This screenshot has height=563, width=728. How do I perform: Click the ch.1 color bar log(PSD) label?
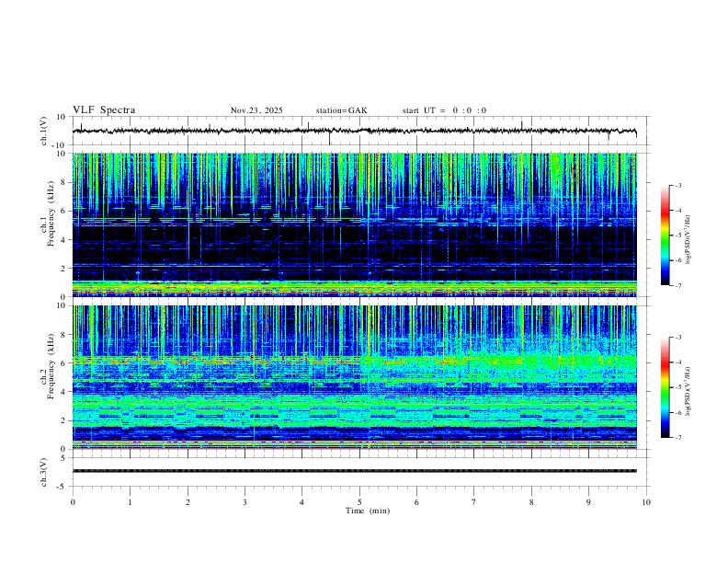tap(688, 239)
